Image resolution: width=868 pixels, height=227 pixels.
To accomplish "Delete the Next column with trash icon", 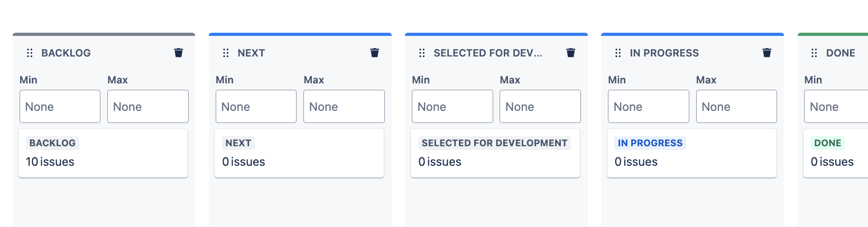I will tap(375, 53).
